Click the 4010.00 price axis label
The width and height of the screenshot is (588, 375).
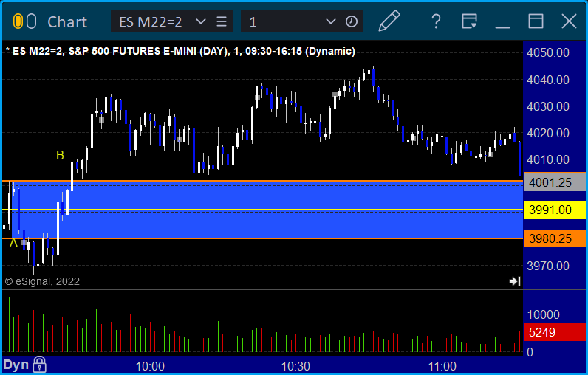tap(548, 159)
